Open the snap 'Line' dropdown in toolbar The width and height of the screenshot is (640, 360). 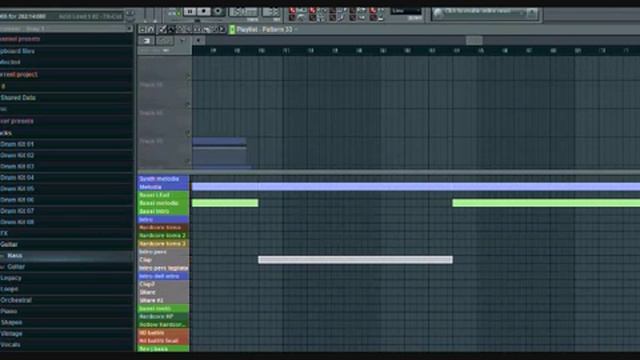pos(406,11)
